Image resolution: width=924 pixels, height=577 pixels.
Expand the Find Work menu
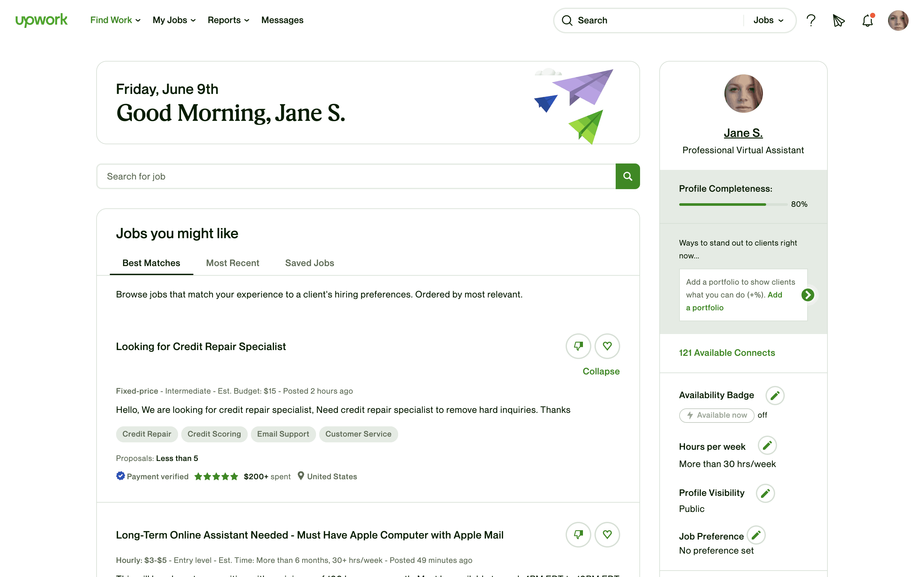pos(115,20)
